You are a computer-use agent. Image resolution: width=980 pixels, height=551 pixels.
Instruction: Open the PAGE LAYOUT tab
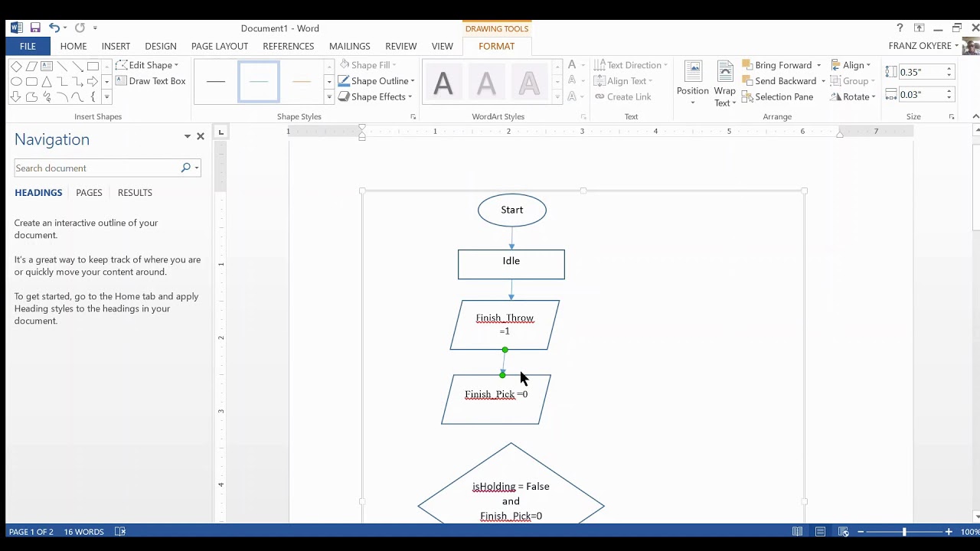(x=220, y=46)
